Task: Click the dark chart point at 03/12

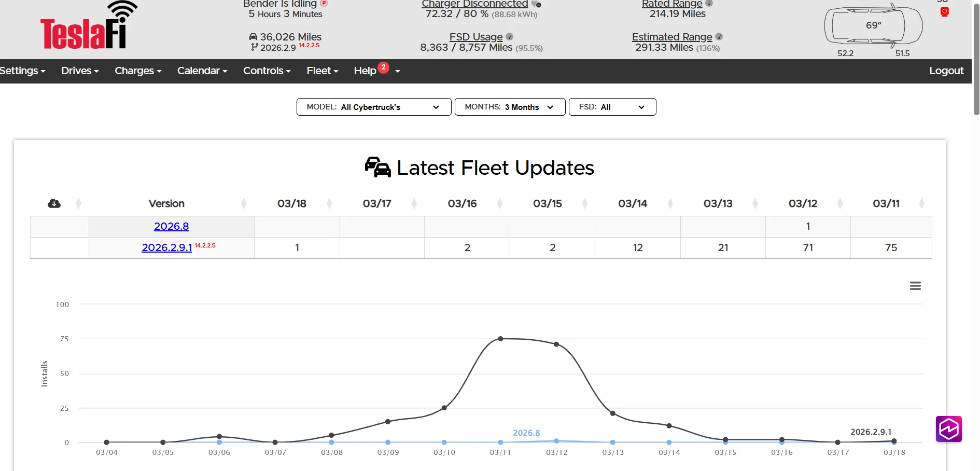Action: (556, 344)
